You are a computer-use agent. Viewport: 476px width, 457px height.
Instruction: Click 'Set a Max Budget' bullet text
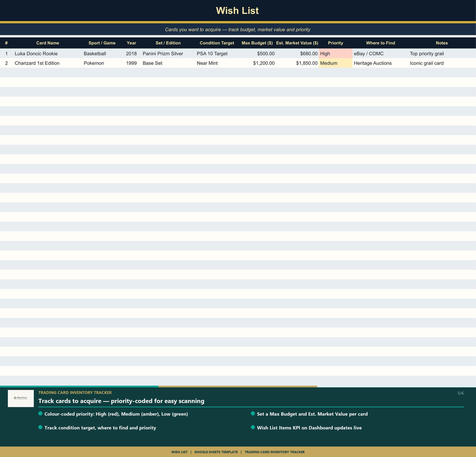(x=312, y=414)
